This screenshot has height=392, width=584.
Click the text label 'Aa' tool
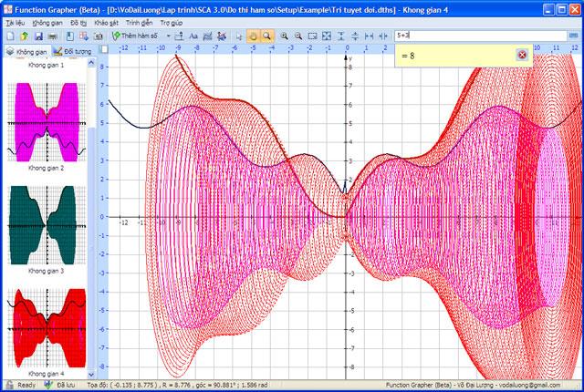(x=193, y=36)
